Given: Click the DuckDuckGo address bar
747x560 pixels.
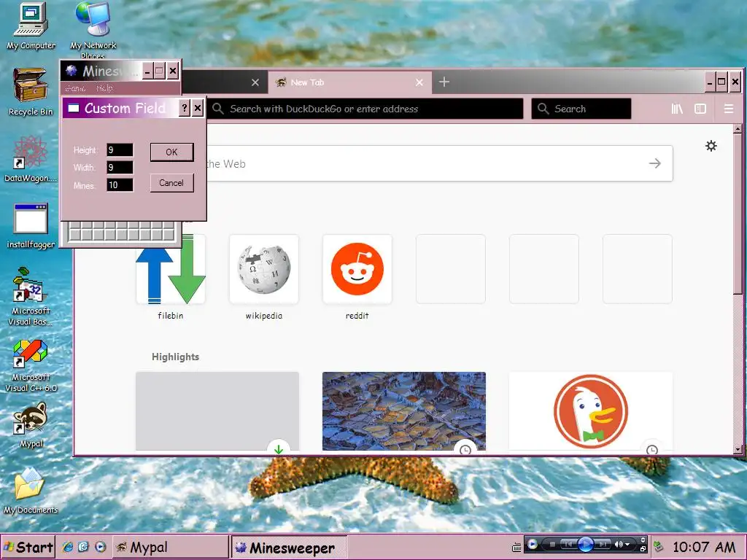Looking at the screenshot, I should [365, 109].
